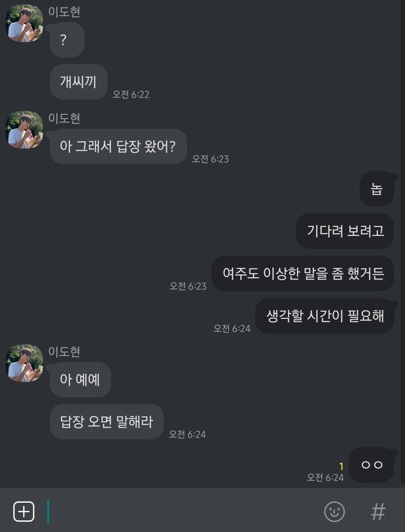Tap the "기다려 보려고" message bubble

[x=345, y=231]
